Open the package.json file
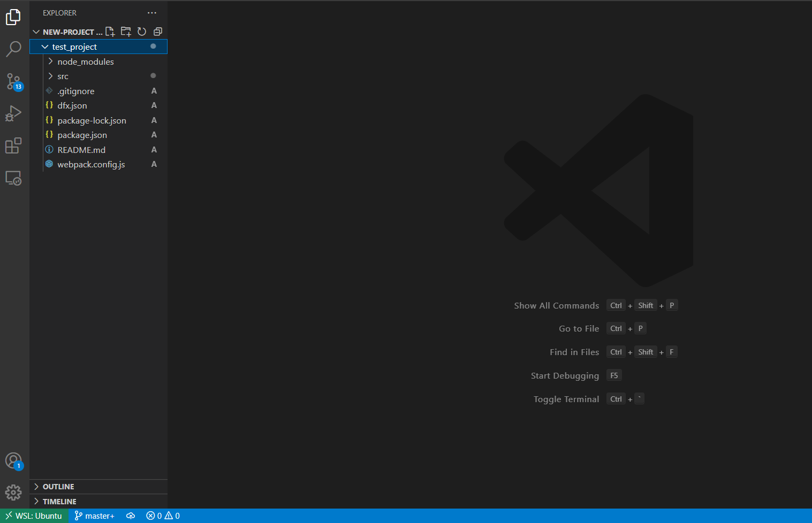 pyautogui.click(x=98, y=135)
